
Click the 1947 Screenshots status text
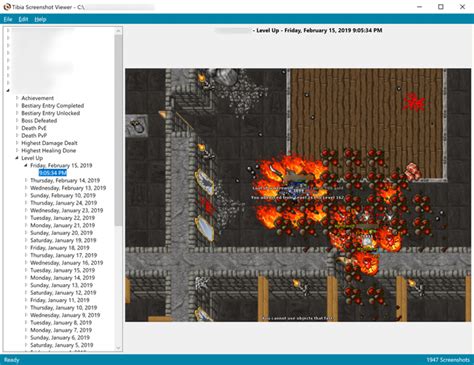448,360
